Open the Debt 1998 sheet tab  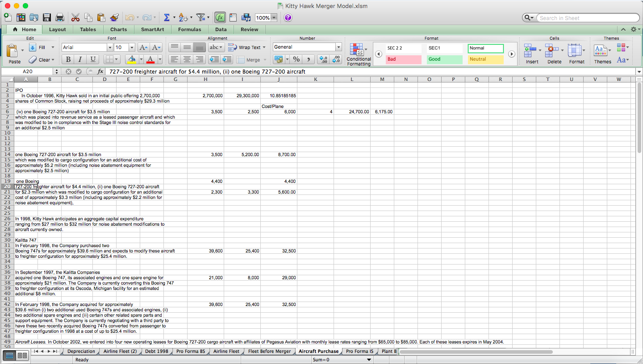click(x=156, y=351)
